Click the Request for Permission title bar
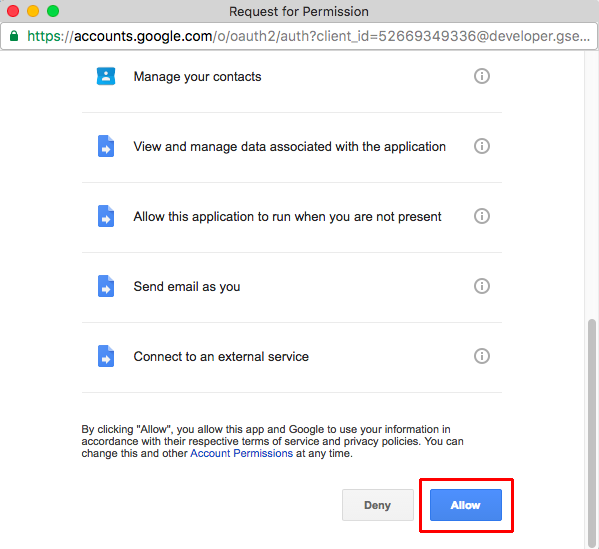This screenshot has width=599, height=549. (299, 11)
